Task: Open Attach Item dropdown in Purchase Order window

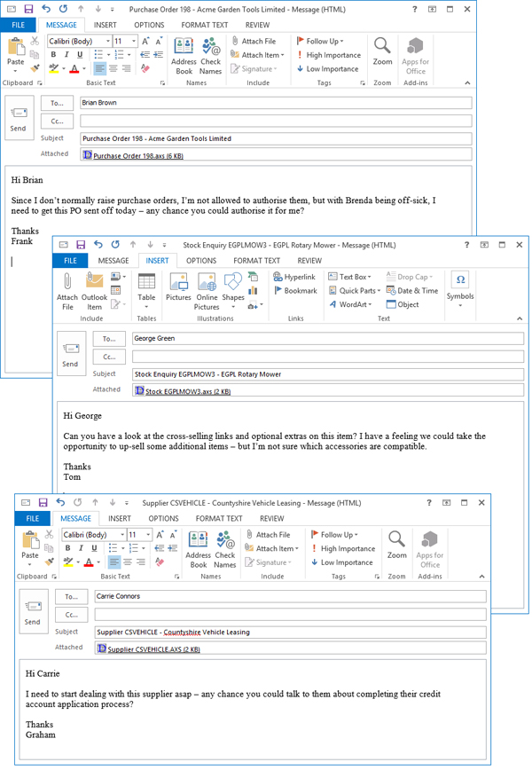Action: (x=257, y=55)
